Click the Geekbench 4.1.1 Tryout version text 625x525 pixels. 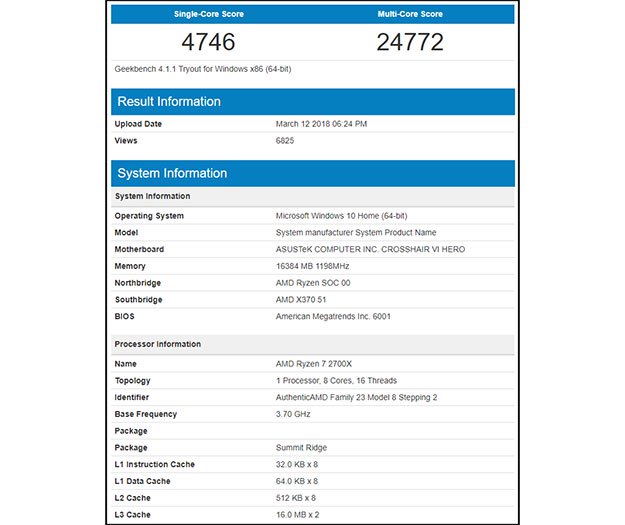pyautogui.click(x=203, y=69)
